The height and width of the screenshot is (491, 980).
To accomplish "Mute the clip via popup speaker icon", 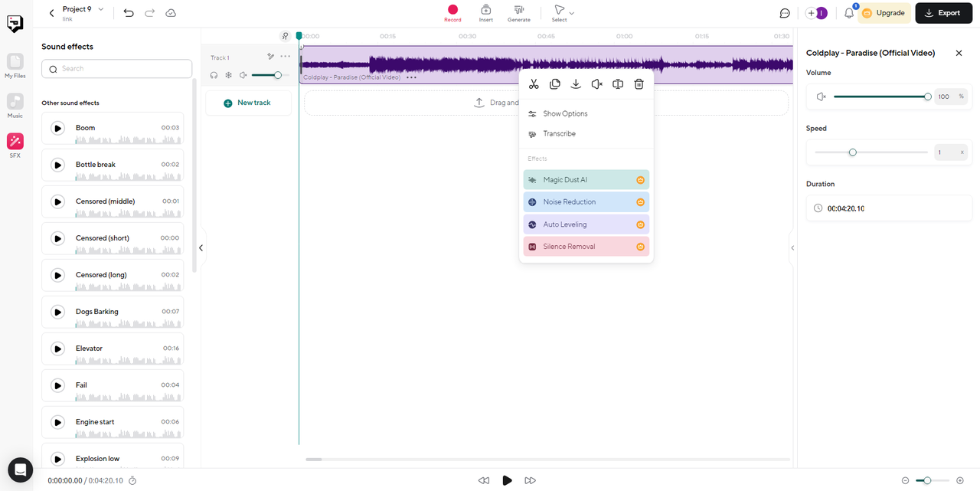I will 596,84.
